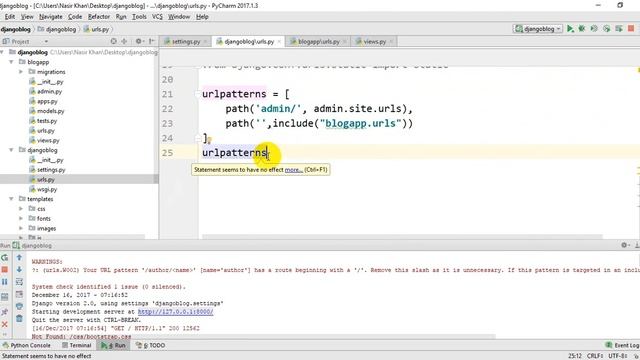Stop the server with Run panel red square

4,270
